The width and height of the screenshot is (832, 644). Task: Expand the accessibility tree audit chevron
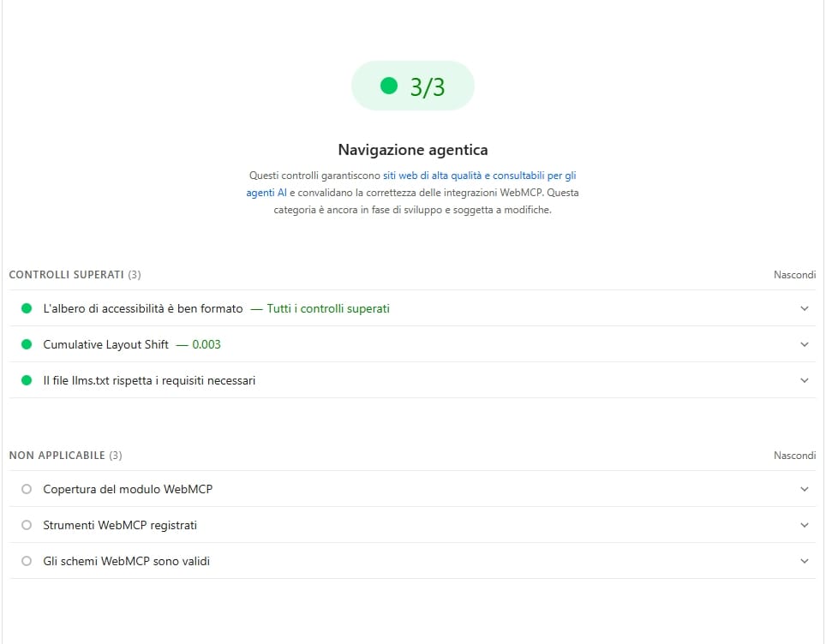[805, 308]
